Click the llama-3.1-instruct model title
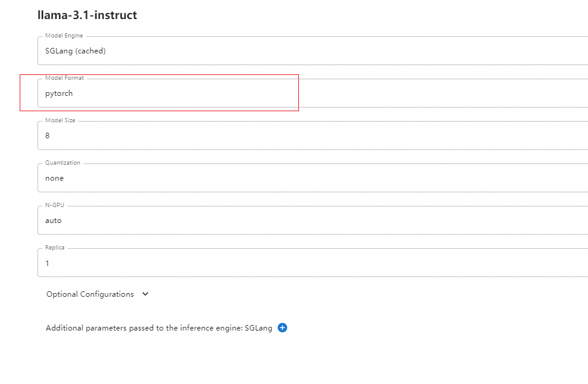This screenshot has width=588, height=384. (x=87, y=15)
